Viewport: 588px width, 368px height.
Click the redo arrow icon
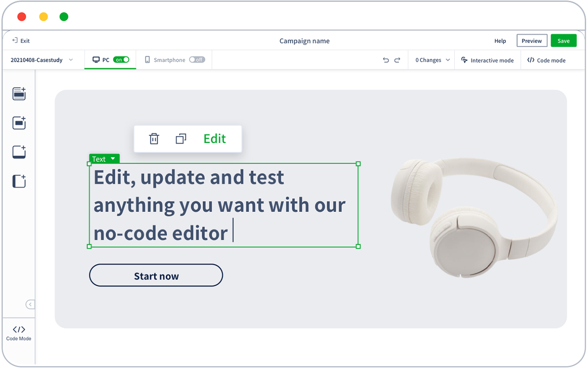click(397, 60)
